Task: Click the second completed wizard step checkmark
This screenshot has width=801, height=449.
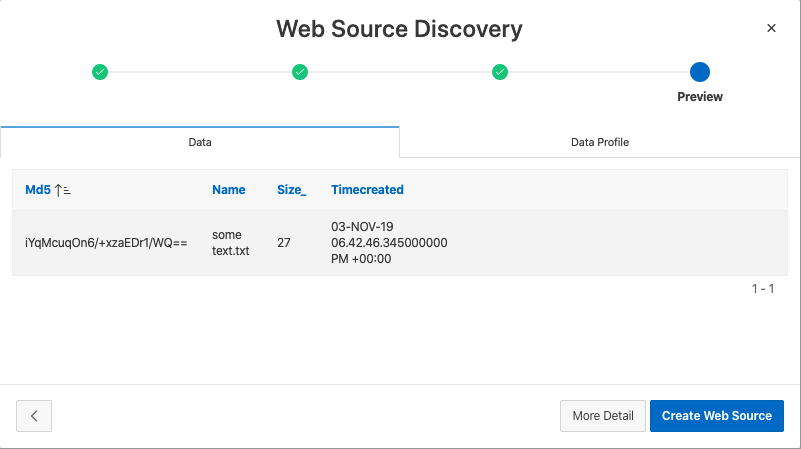Action: [x=300, y=72]
